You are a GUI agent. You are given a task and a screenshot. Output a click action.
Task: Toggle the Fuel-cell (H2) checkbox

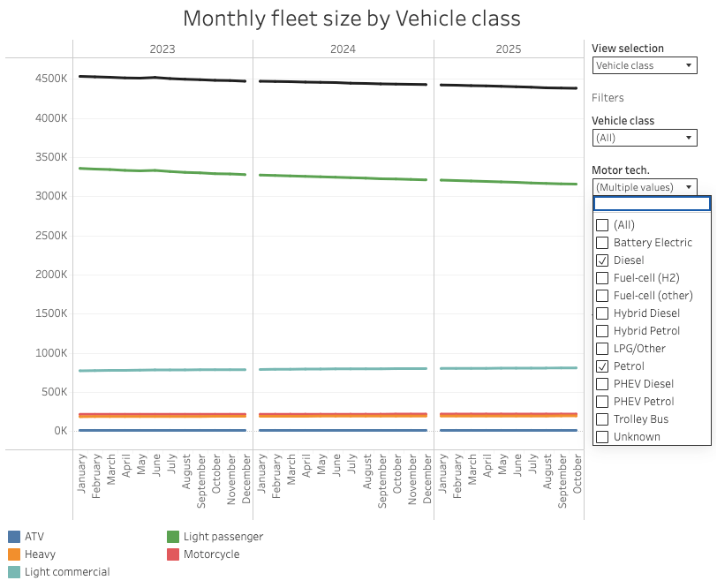tap(602, 278)
